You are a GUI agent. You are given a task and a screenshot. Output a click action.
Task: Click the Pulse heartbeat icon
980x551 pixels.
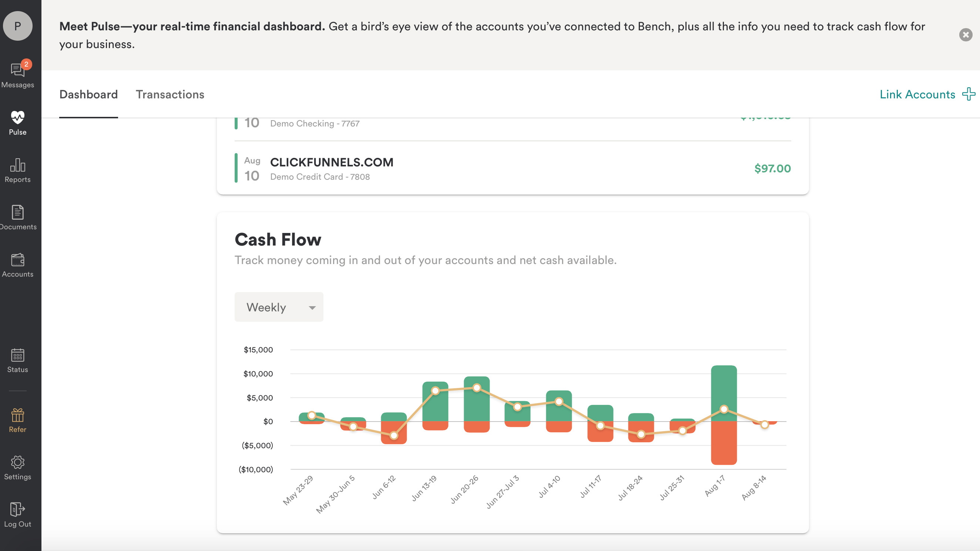coord(17,118)
